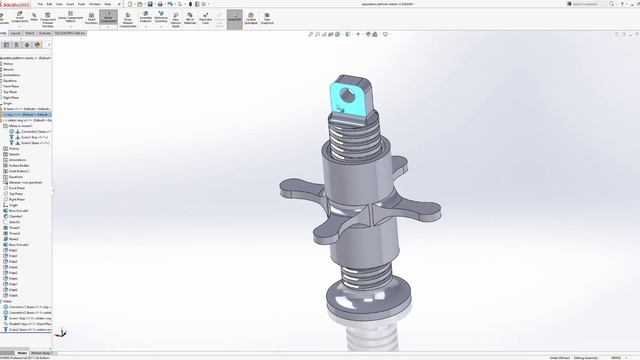Open the Insert Components dropdown arrow
Image resolution: width=640 pixels, height=360 pixels.
pyautogui.click(x=19, y=27)
